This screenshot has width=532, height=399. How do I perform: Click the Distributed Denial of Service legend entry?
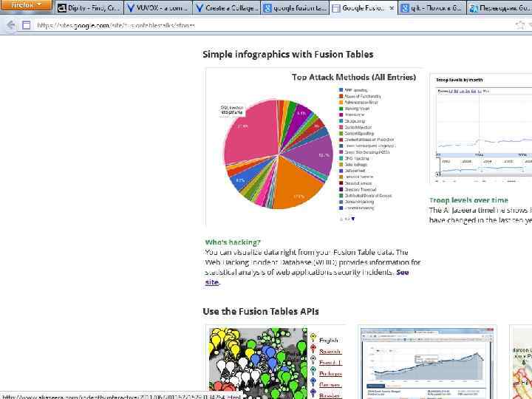pyautogui.click(x=366, y=195)
